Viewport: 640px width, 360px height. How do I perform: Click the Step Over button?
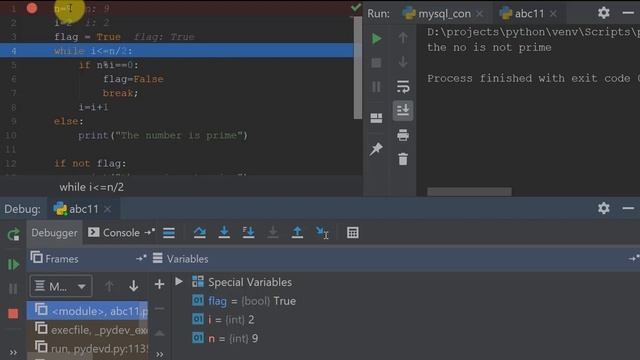[200, 232]
